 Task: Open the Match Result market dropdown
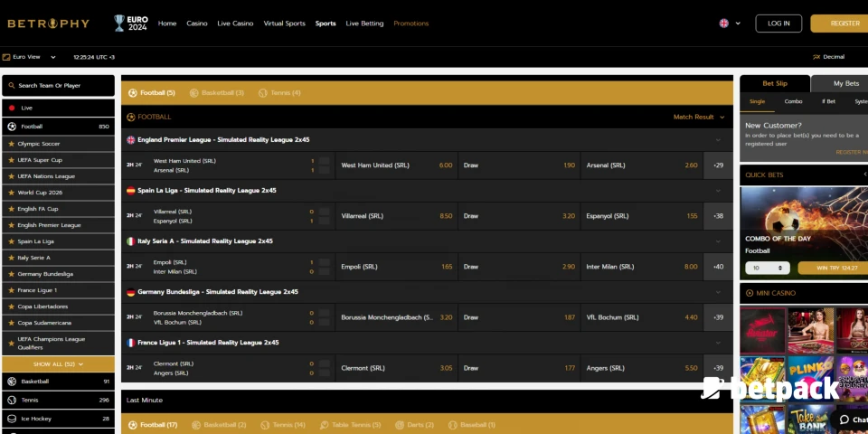[699, 117]
